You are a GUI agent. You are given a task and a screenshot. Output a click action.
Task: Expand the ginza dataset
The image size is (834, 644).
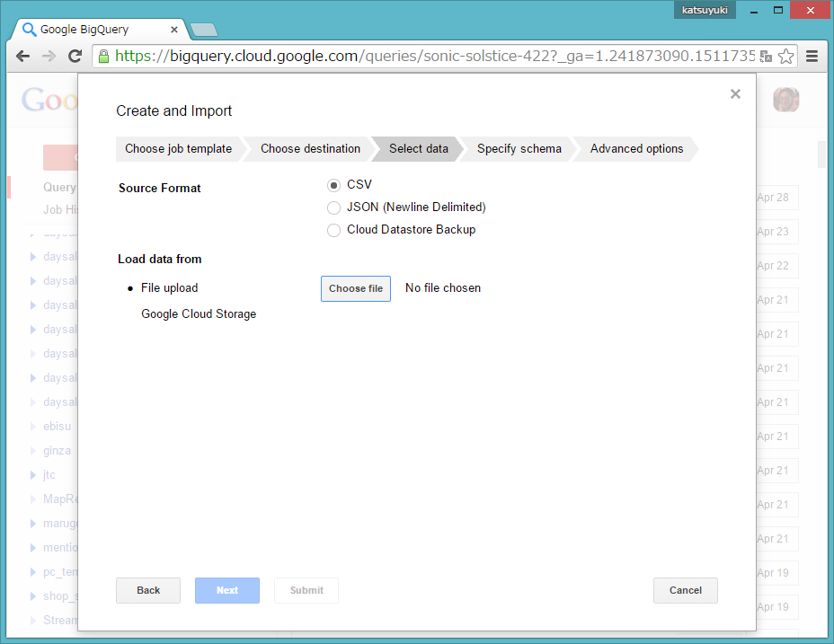pos(33,451)
